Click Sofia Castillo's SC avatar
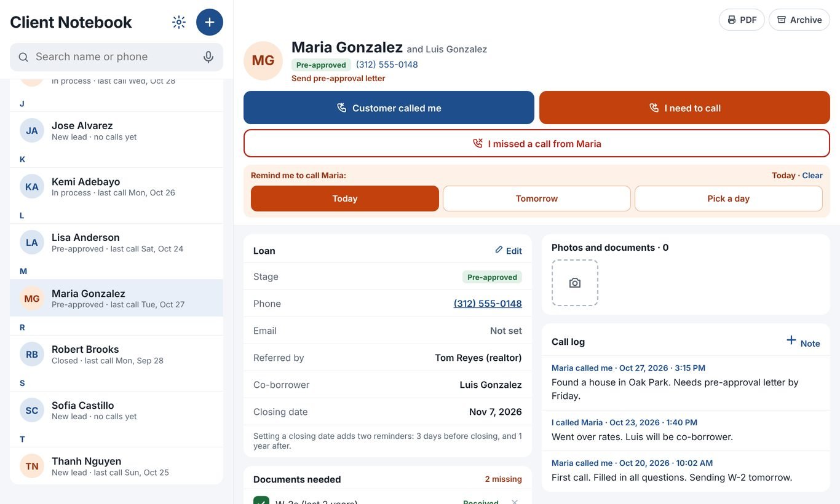840x504 pixels. [x=32, y=410]
